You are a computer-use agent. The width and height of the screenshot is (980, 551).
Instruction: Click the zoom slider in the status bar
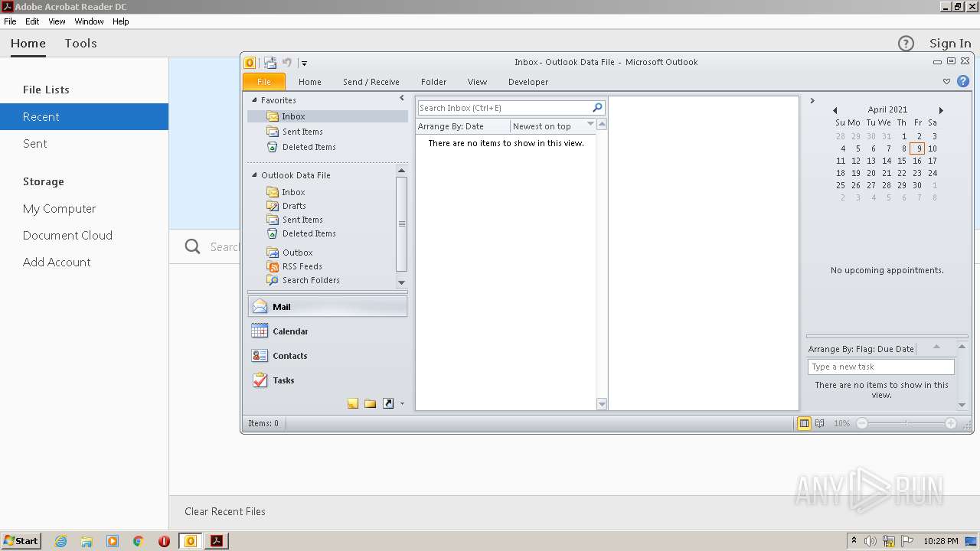point(906,423)
